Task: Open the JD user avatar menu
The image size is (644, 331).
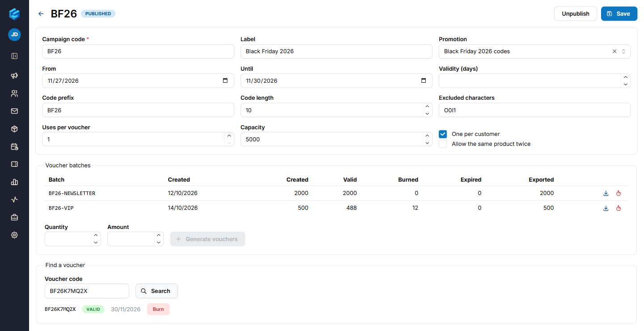Action: point(14,34)
